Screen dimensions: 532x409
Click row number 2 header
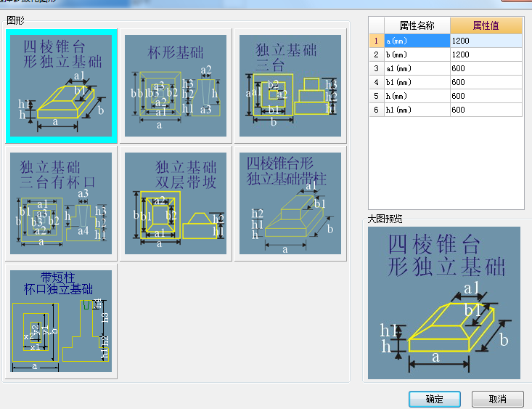tap(377, 54)
